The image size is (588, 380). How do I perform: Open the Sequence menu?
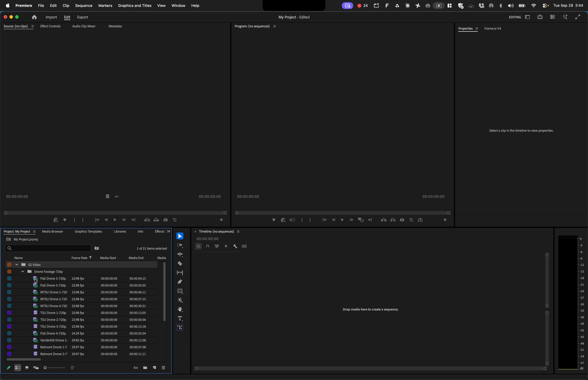83,6
